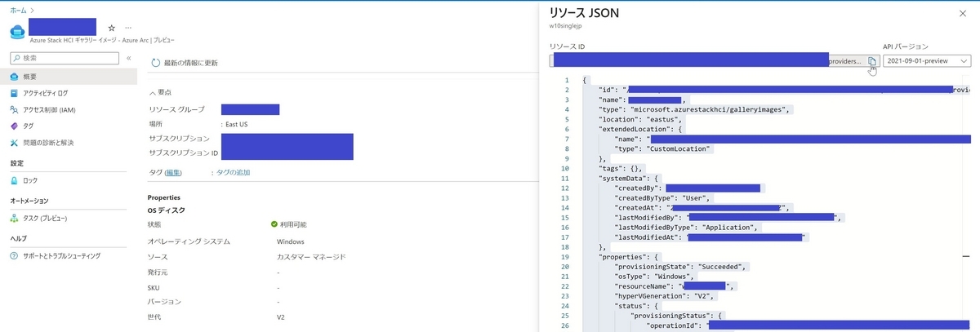Viewport: 980px width, 332px height.
Task: Open the more options ellipsis beside the star
Action: point(128,28)
